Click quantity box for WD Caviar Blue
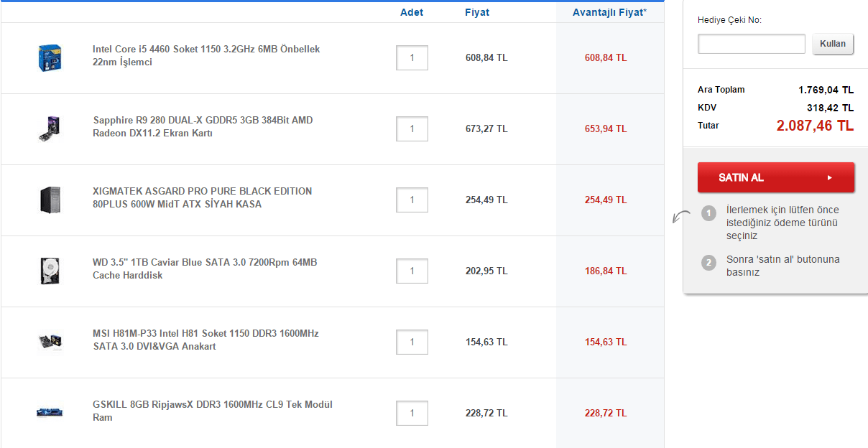The width and height of the screenshot is (868, 448). [x=412, y=271]
